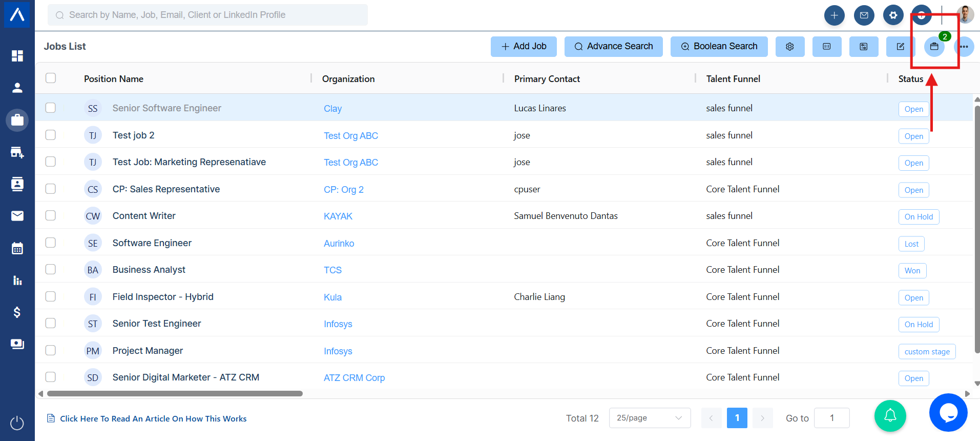
Task: Click the bar chart reports sidebar icon
Action: tap(17, 280)
